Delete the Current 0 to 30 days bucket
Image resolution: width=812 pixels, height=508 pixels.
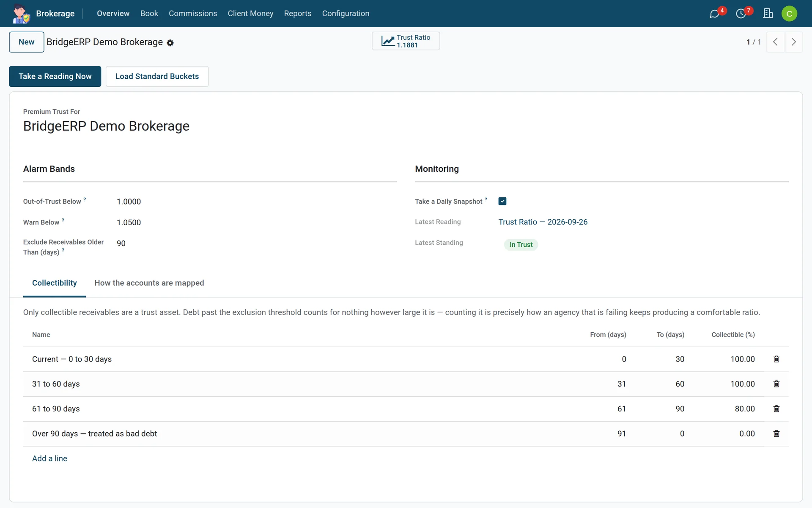pos(776,359)
